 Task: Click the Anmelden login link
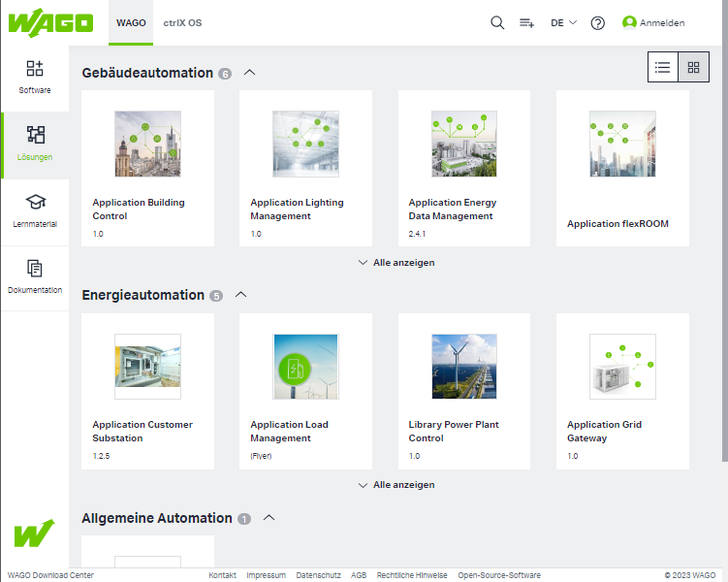tap(662, 22)
